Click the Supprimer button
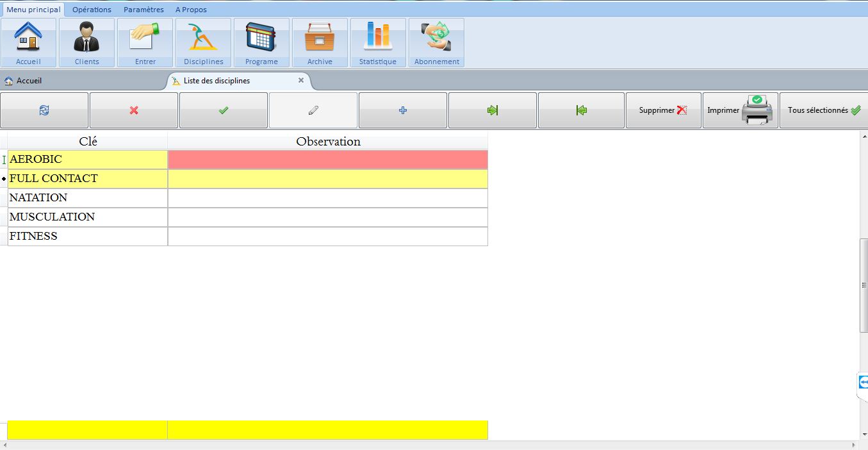This screenshot has height=450, width=868. tap(663, 110)
